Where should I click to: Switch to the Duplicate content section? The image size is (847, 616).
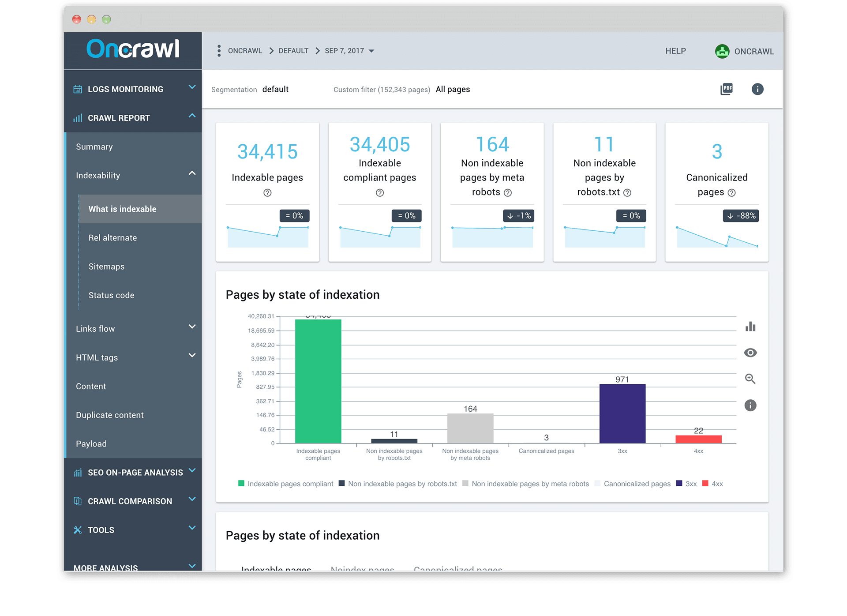tap(110, 415)
